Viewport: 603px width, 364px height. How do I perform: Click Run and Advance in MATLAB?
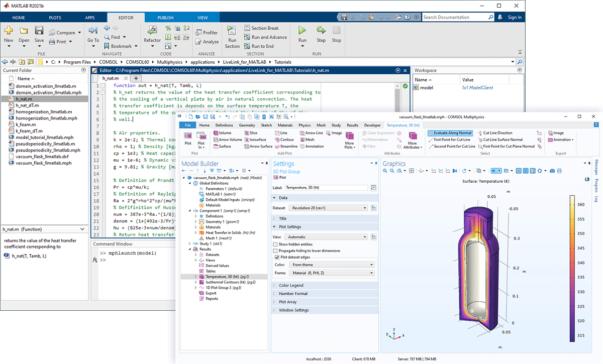click(265, 37)
